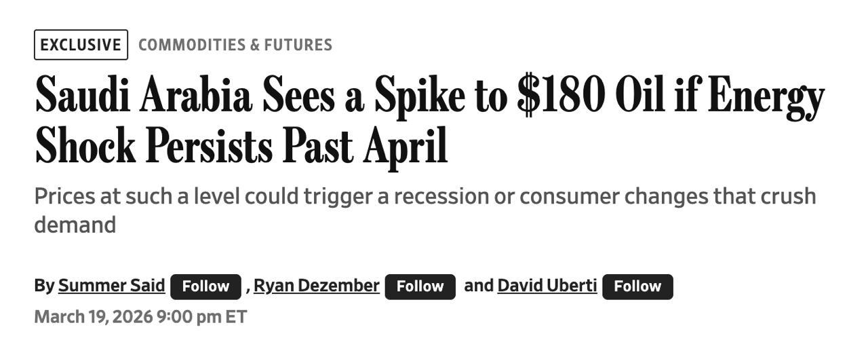The image size is (868, 340).
Task: Click "Saudi Arabia" in the headline
Action: click(x=143, y=96)
